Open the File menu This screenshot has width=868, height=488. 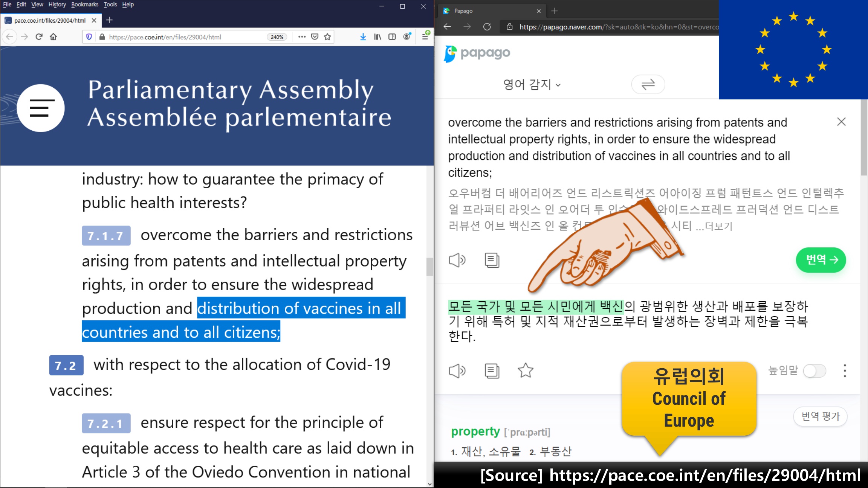click(7, 5)
